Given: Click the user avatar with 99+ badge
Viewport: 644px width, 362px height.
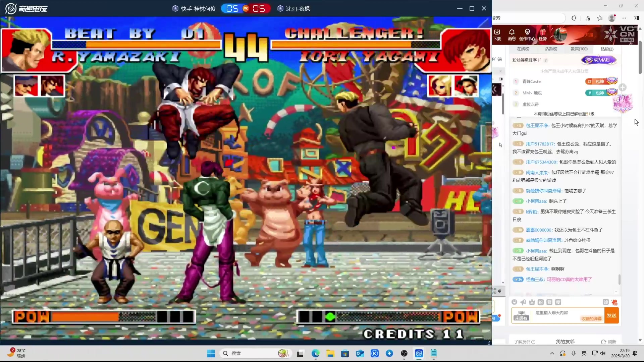Looking at the screenshot, I should pos(559,35).
